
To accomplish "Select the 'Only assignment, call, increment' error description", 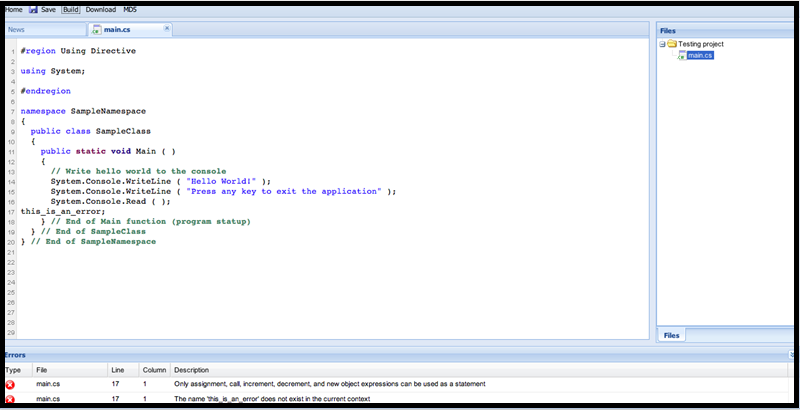I will click(x=330, y=384).
